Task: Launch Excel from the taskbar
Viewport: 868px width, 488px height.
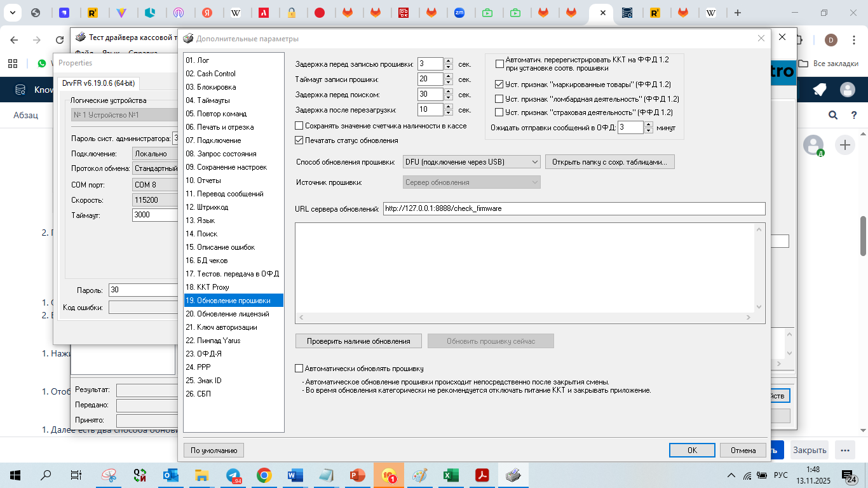Action: (451, 475)
